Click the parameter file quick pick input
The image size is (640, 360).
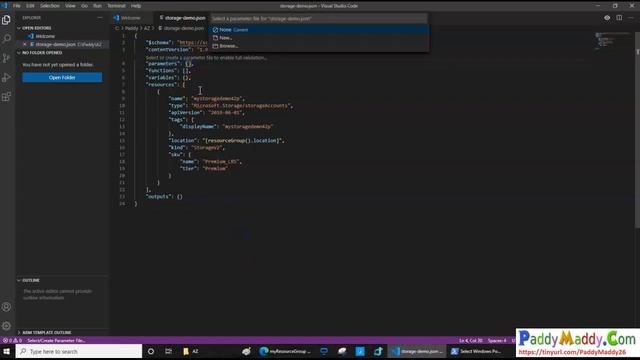tap(319, 18)
